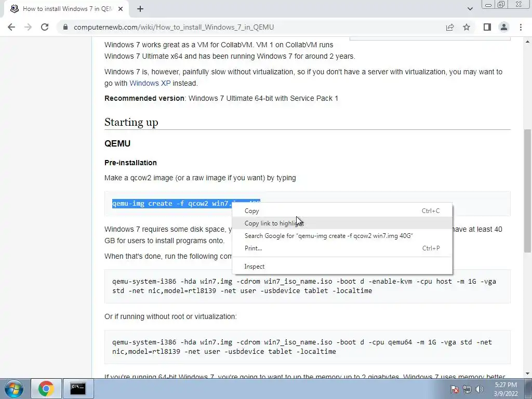Image resolution: width=532 pixels, height=399 pixels.
Task: Click the 'Starting up' heading
Action: [x=131, y=122]
